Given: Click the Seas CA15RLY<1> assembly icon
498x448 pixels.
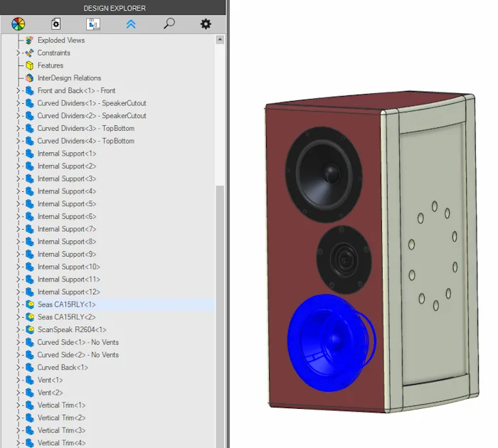Looking at the screenshot, I should pyautogui.click(x=30, y=304).
